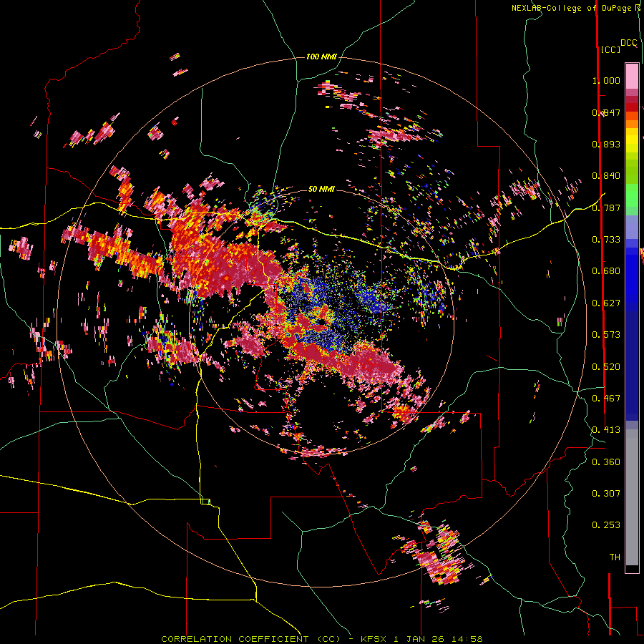Viewport: 644px width, 644px height.
Task: Pick the light purple color bar segment
Action: coord(632,227)
